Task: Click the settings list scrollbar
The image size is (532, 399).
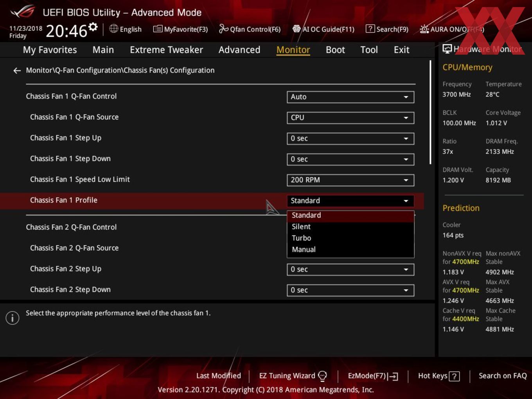Action: [x=430, y=112]
